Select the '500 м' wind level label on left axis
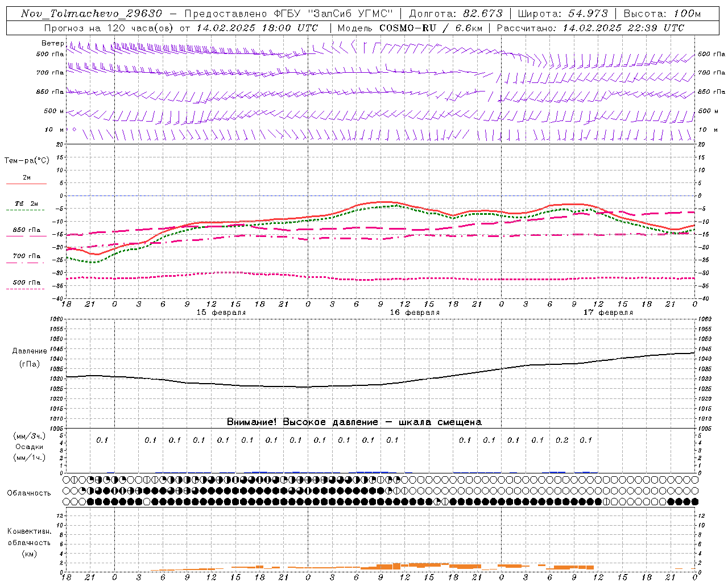 (x=54, y=111)
